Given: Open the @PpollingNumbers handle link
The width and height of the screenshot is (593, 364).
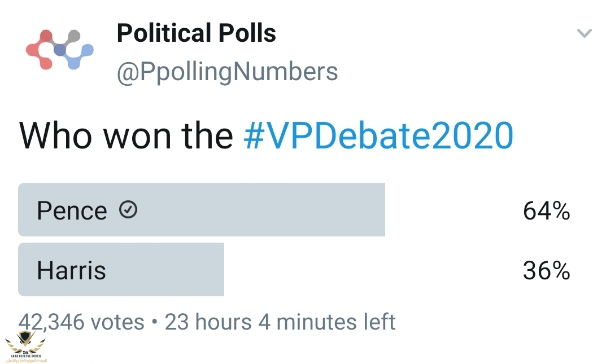Looking at the screenshot, I should (x=227, y=72).
